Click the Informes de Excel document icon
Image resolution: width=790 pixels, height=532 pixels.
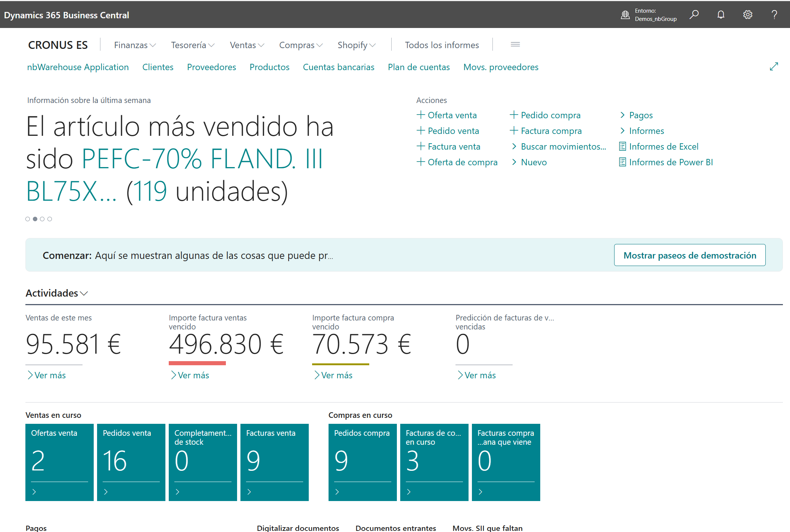click(622, 146)
